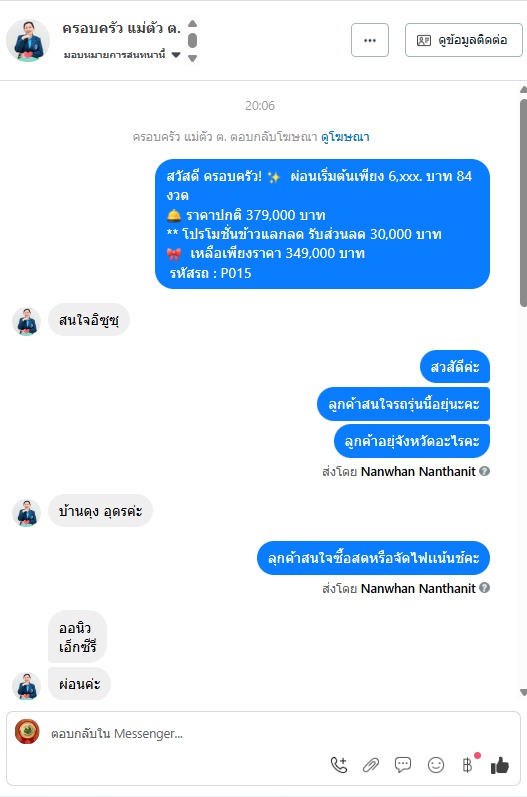
Task: Open the emoji picker
Action: pyautogui.click(x=436, y=764)
